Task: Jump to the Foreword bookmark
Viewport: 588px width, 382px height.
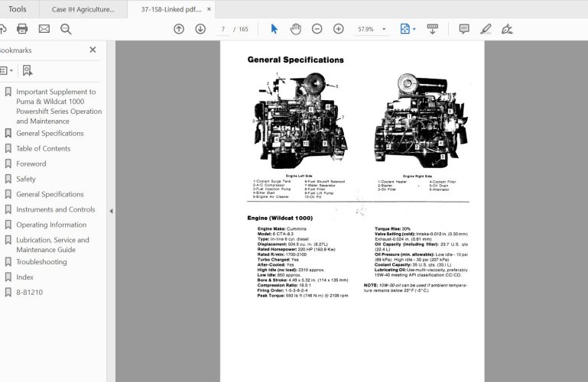Action: [31, 163]
